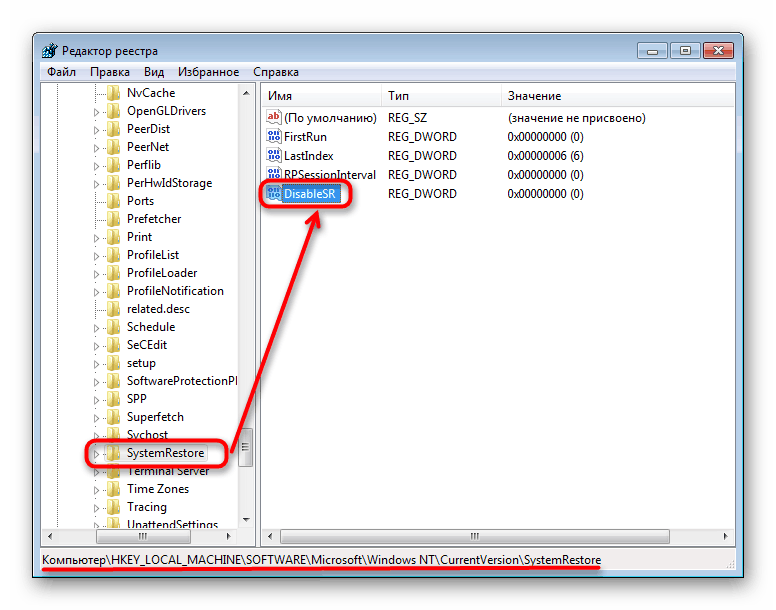This screenshot has height=610, width=776.
Task: Select the PerHwIdStorage key label
Action: [170, 183]
